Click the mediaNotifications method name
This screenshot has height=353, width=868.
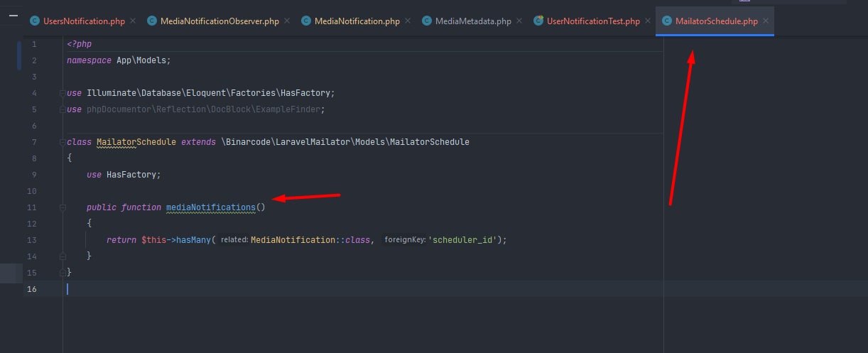[x=211, y=207]
